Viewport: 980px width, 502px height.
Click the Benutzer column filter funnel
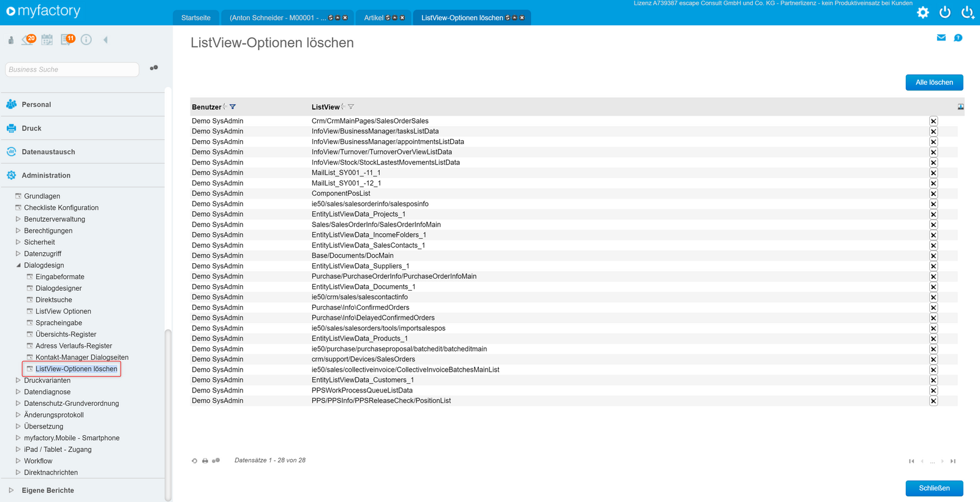[x=233, y=107]
